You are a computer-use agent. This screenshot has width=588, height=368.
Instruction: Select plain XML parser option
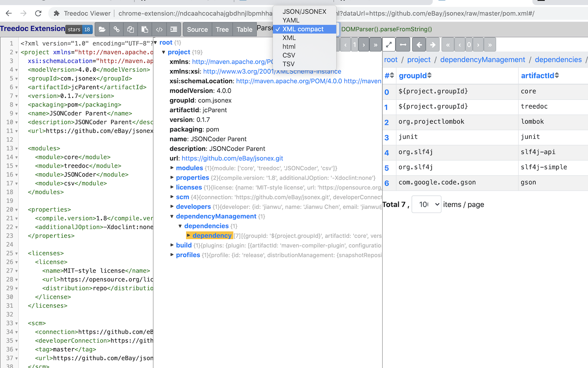click(304, 38)
